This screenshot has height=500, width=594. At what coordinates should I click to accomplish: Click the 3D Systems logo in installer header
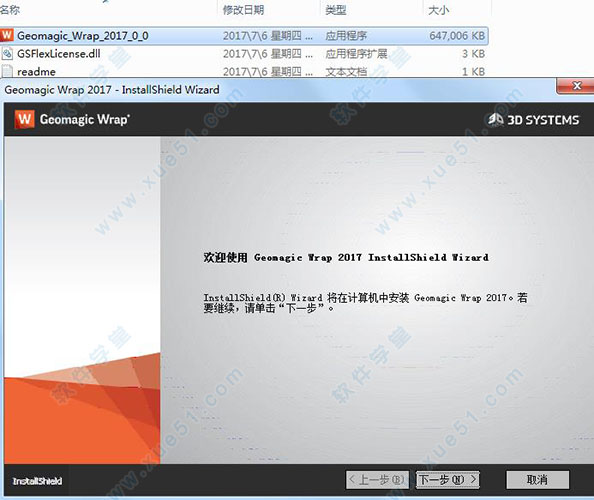click(x=533, y=120)
